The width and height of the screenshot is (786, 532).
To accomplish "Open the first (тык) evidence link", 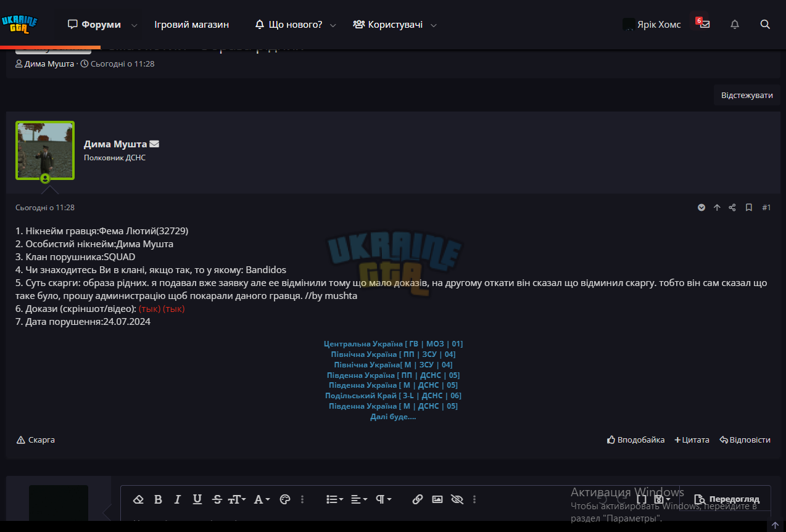I will (149, 309).
